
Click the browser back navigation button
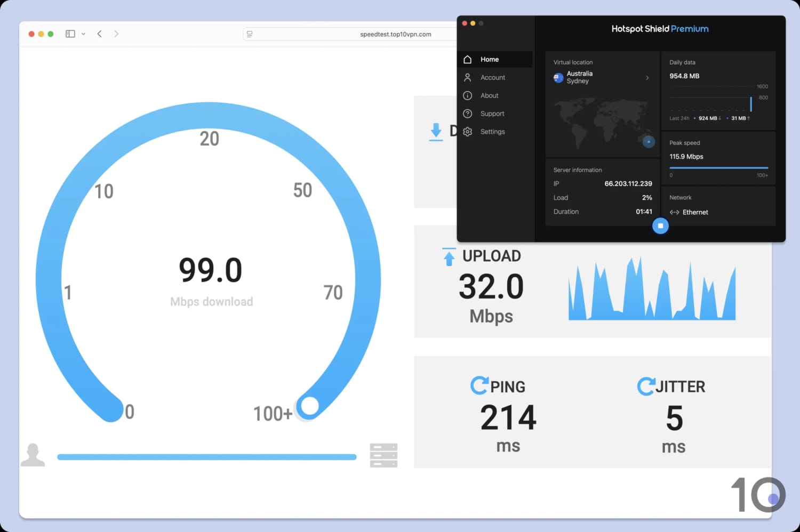99,34
